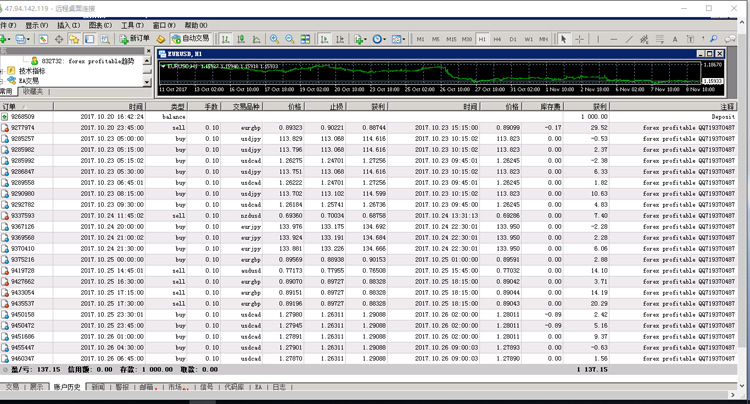Maximize the EURUSD,H1 chart window
The height and width of the screenshot is (404, 750).
coord(710,54)
